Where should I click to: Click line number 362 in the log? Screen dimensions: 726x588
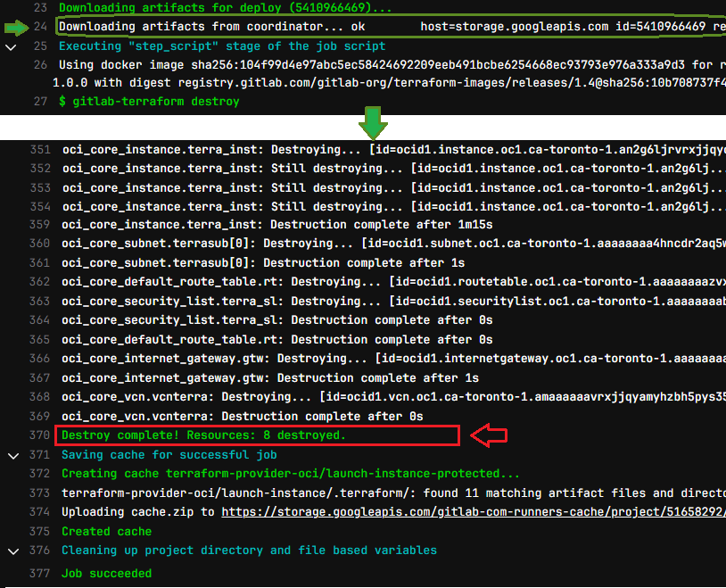[x=40, y=282]
